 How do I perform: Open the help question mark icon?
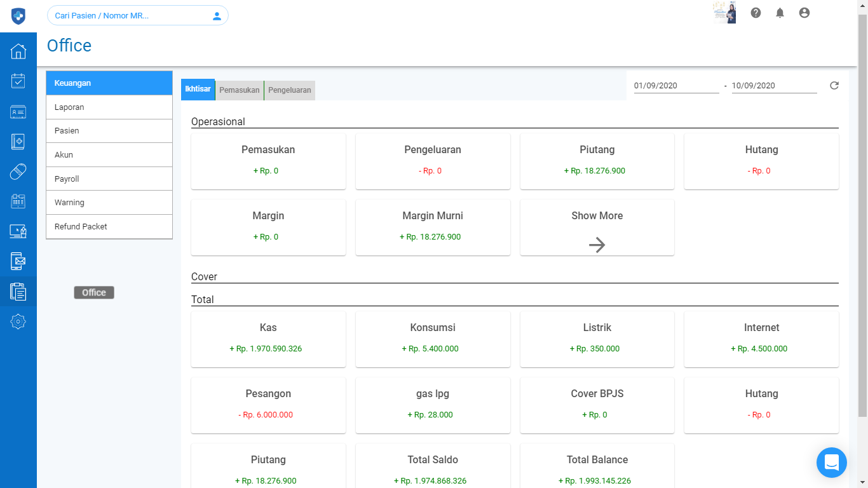tap(756, 13)
